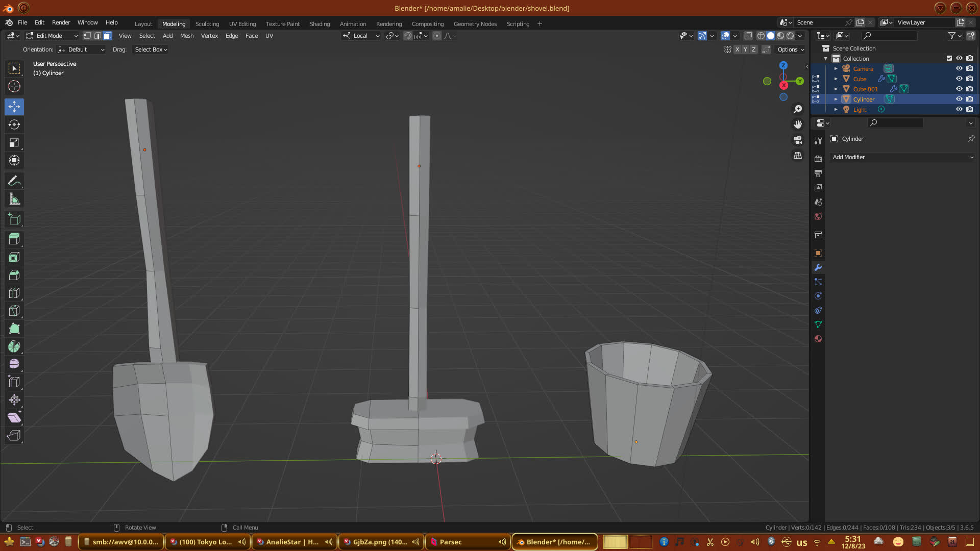Select the Knife tool in toolbar

[x=14, y=311]
